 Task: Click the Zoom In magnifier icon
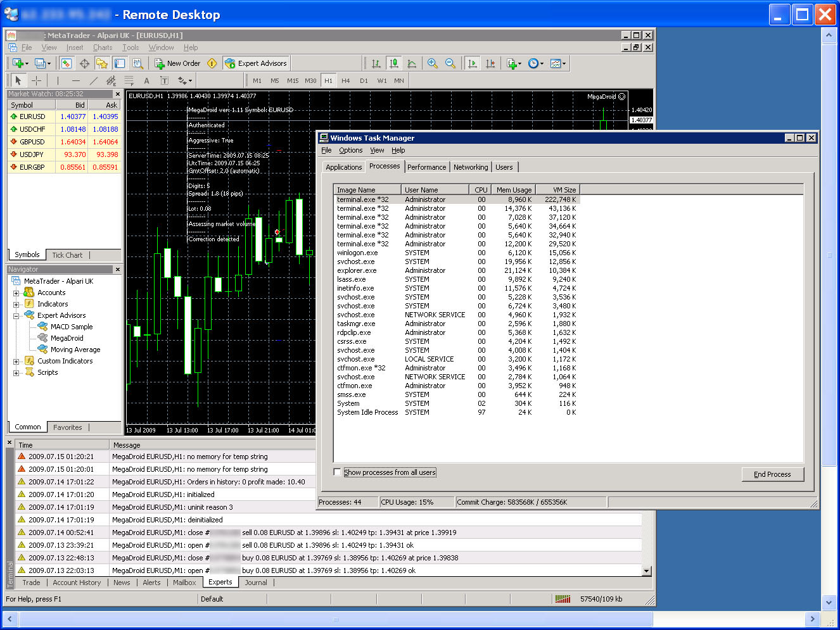click(433, 63)
